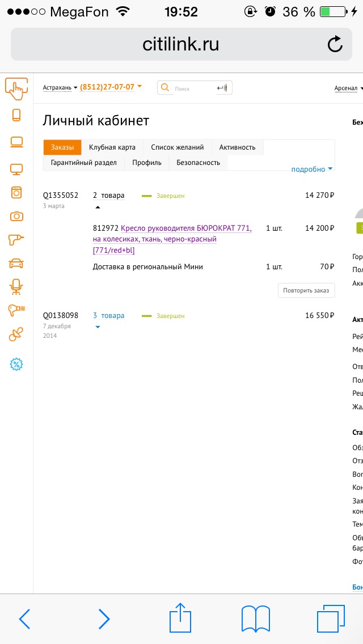Tap Safari share icon
363x644 pixels.
coord(181,617)
